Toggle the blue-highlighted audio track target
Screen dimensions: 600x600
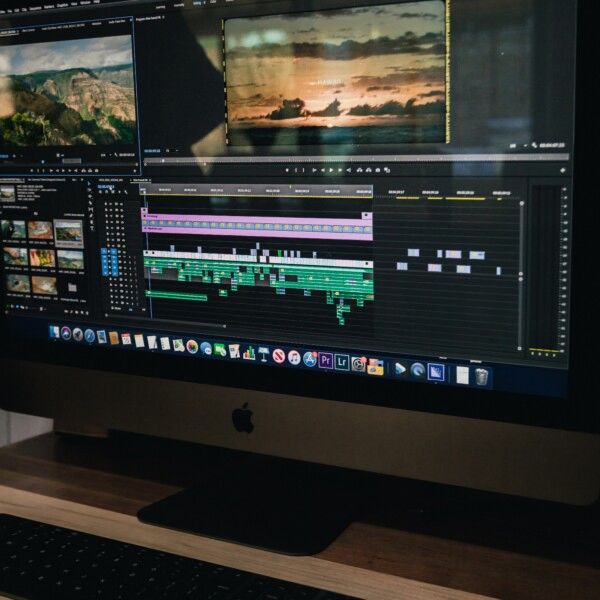pos(113,263)
